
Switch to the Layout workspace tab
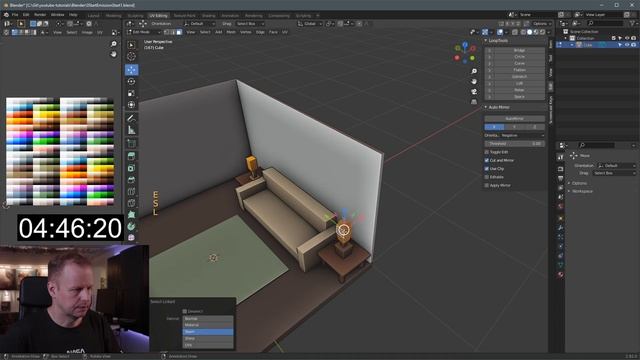point(93,16)
